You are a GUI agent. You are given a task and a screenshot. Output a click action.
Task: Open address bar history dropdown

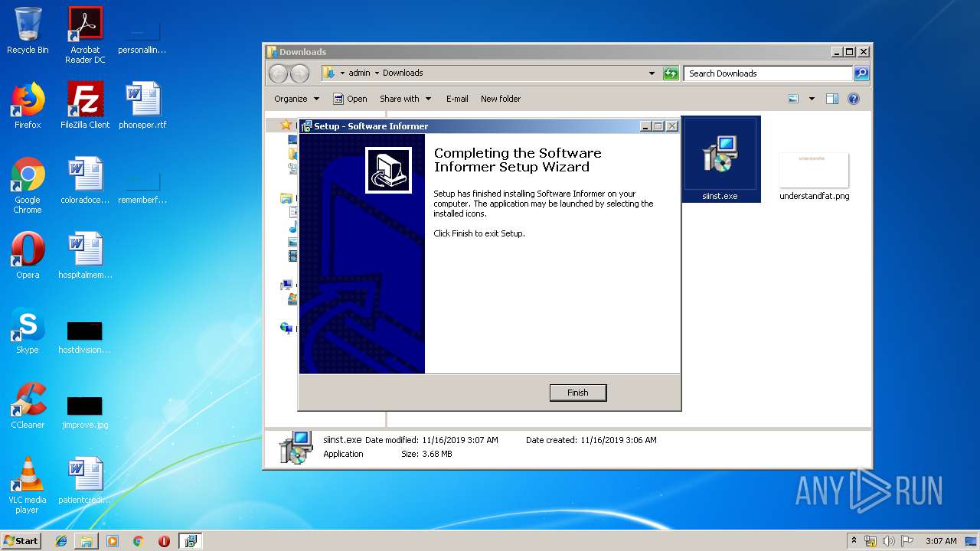click(652, 73)
